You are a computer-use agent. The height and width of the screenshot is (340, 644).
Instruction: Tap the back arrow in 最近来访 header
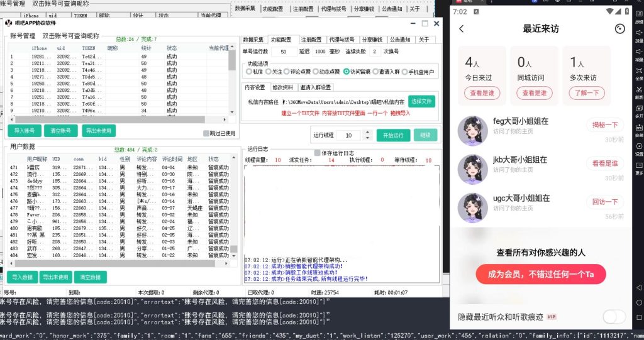pos(462,28)
